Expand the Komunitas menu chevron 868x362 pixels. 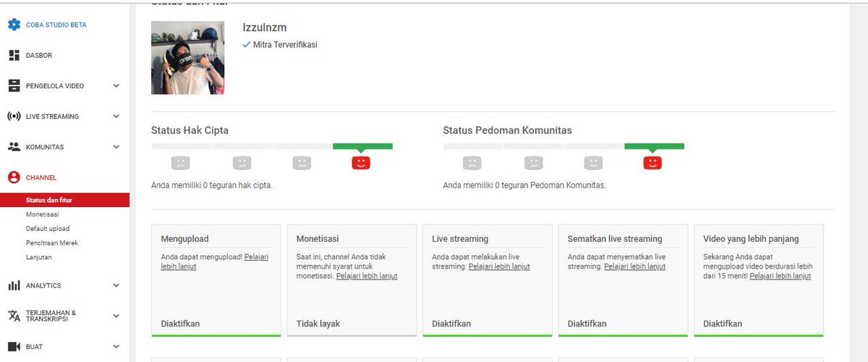[x=116, y=147]
